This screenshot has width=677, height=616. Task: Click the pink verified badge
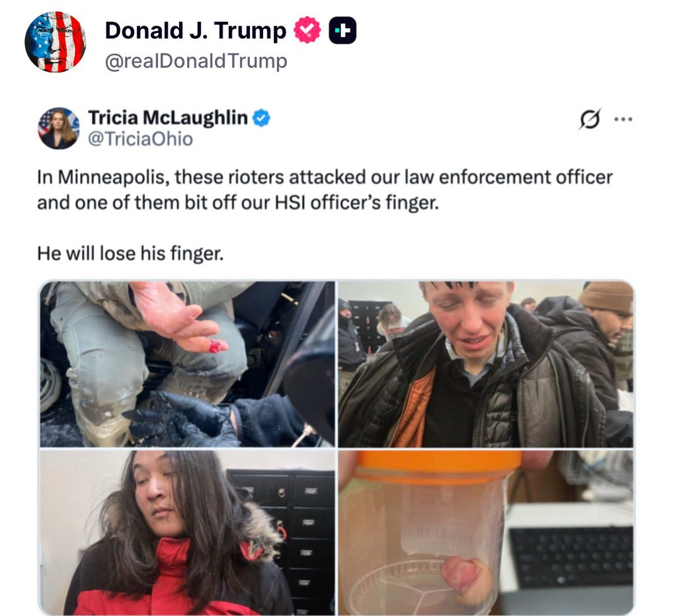coord(307,30)
